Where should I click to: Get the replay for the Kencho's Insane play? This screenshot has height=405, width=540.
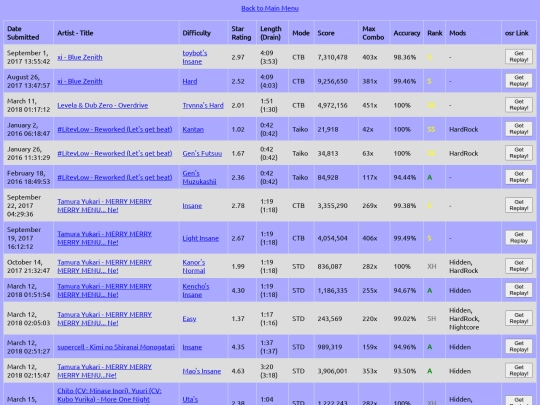pos(519,290)
